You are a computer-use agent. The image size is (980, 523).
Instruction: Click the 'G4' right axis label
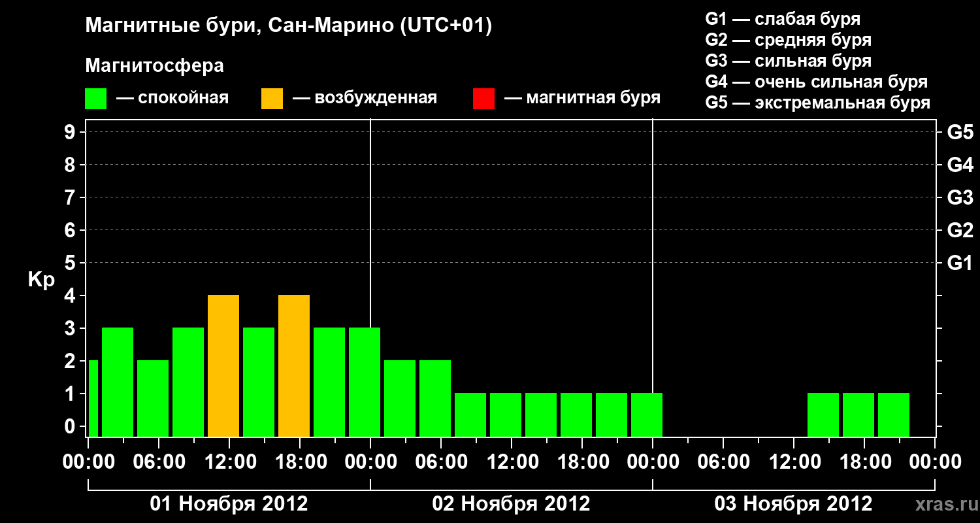click(x=960, y=165)
